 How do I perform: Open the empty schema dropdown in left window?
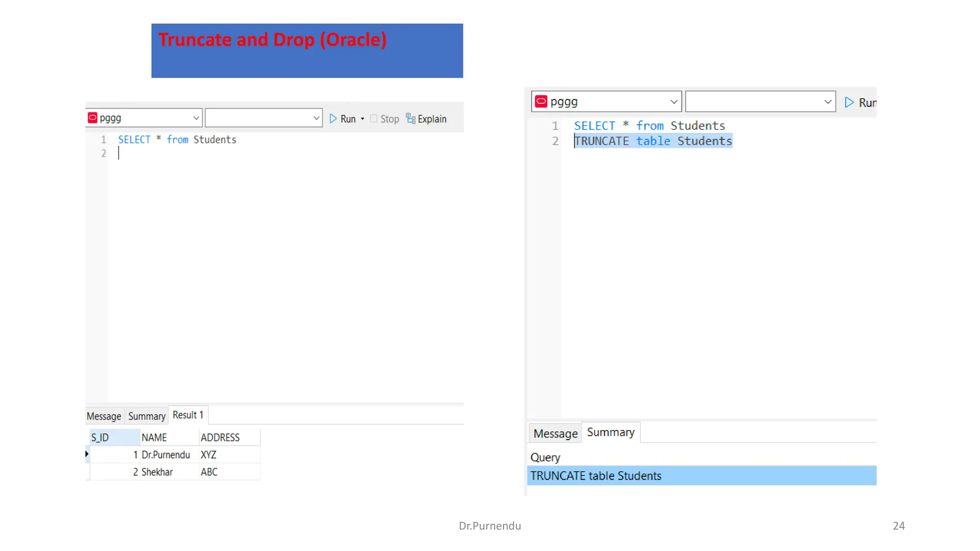click(316, 118)
